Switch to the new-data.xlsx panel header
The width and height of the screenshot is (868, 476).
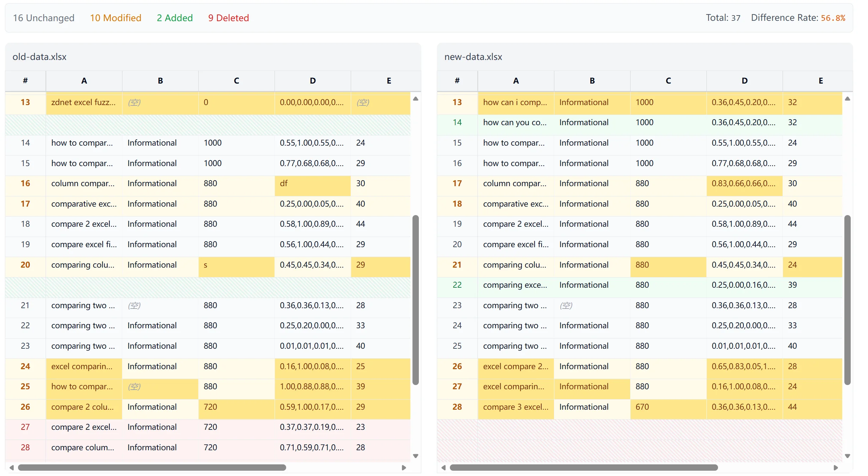pos(473,56)
